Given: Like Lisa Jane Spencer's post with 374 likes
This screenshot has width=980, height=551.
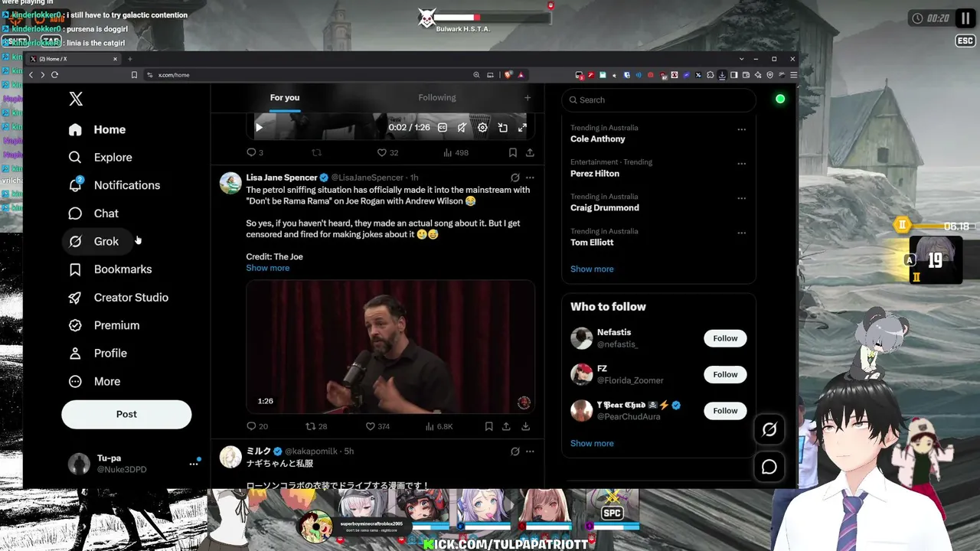Looking at the screenshot, I should tap(377, 426).
